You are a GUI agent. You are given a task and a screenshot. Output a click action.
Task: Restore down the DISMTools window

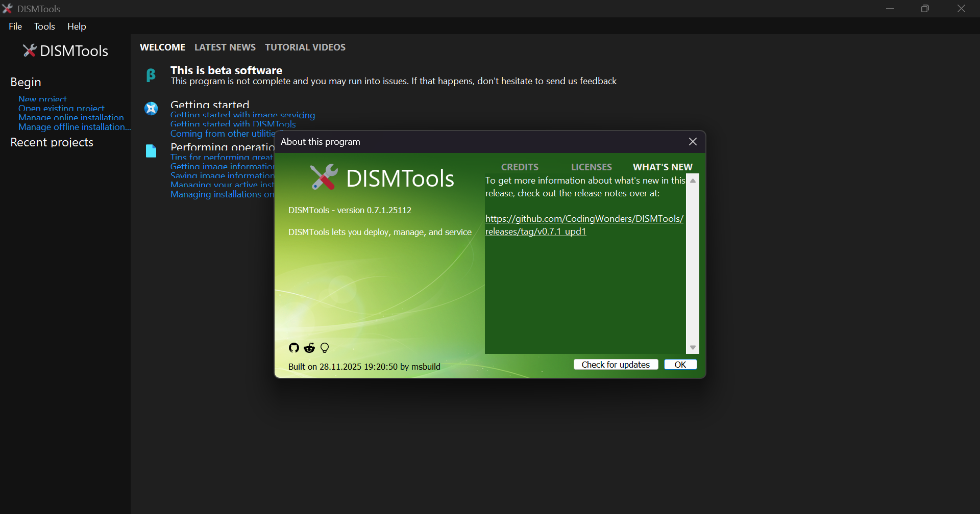[x=925, y=9]
